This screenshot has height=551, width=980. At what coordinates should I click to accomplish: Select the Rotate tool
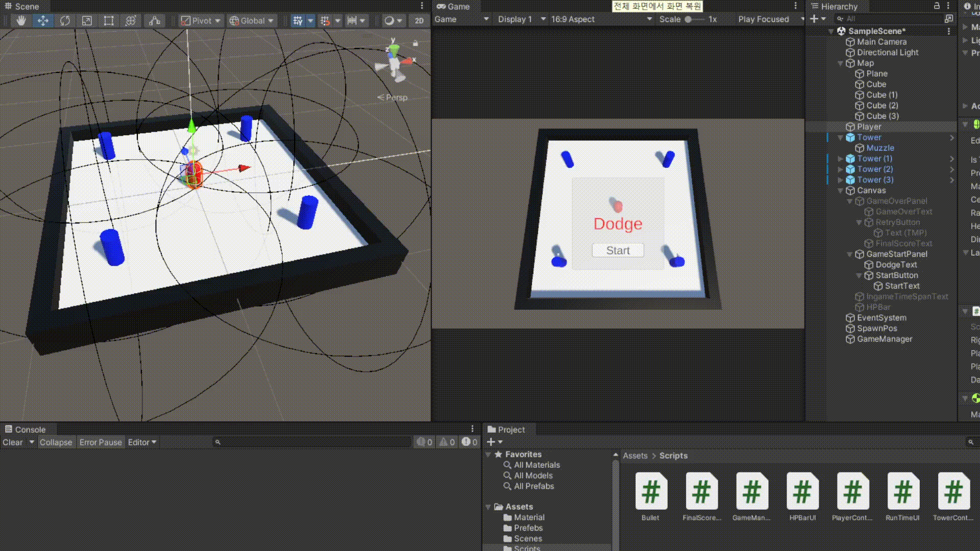pyautogui.click(x=65, y=20)
